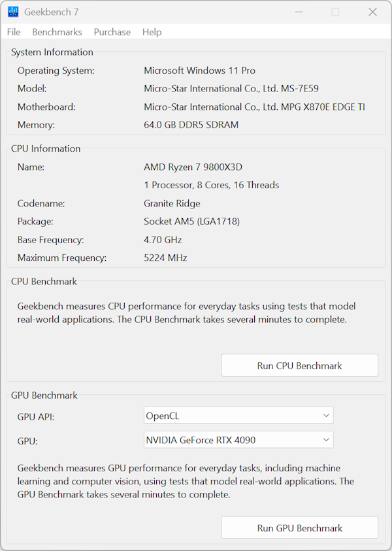Click the CPU Information group title
This screenshot has height=551, width=392.
pyautogui.click(x=46, y=148)
